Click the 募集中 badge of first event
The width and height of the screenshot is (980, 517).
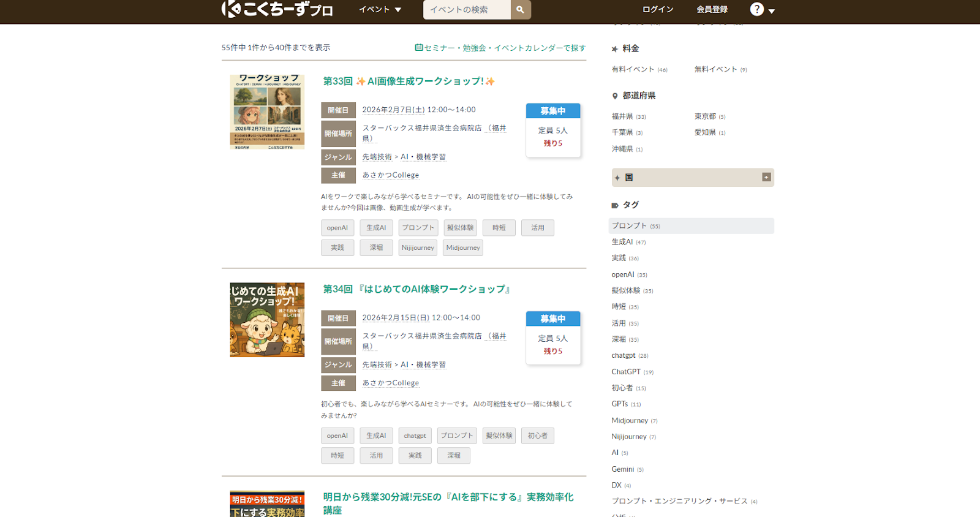coord(552,111)
